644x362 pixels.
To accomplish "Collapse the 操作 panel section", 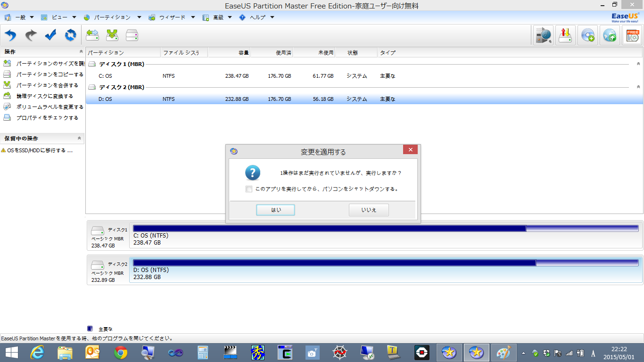I will click(x=81, y=52).
